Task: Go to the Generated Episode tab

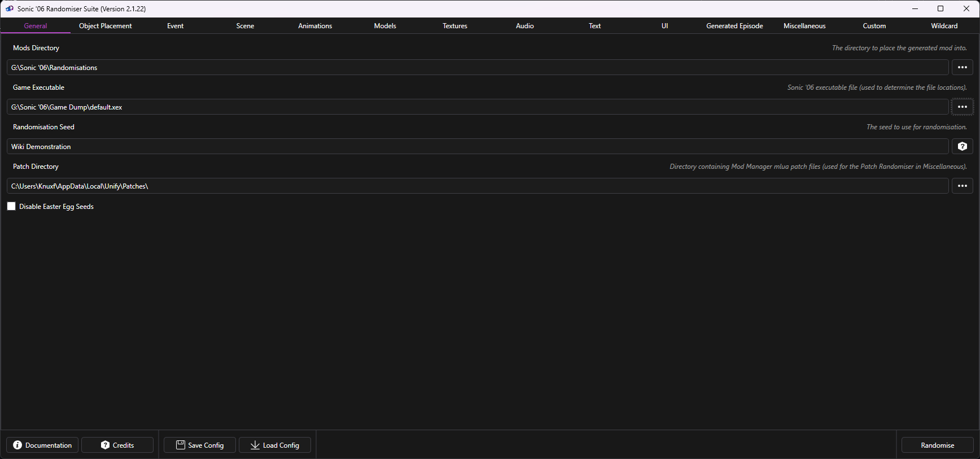Action: coord(734,26)
